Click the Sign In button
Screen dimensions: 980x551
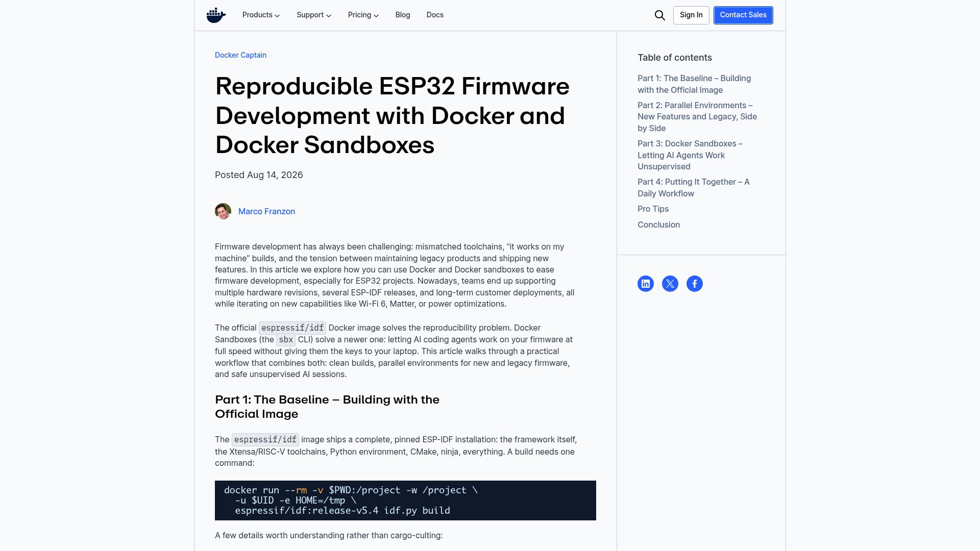[x=691, y=15]
